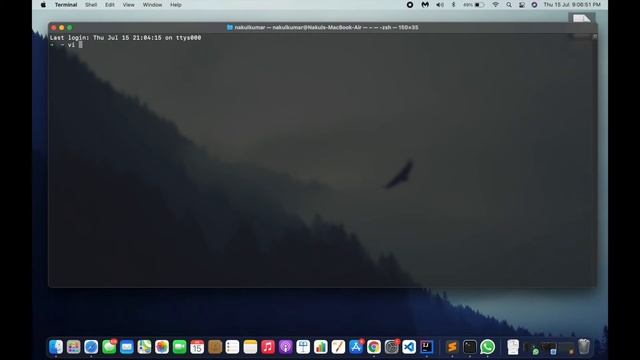Launch Visual Studio Code from the dock
This screenshot has height=360, width=640.
tap(409, 347)
